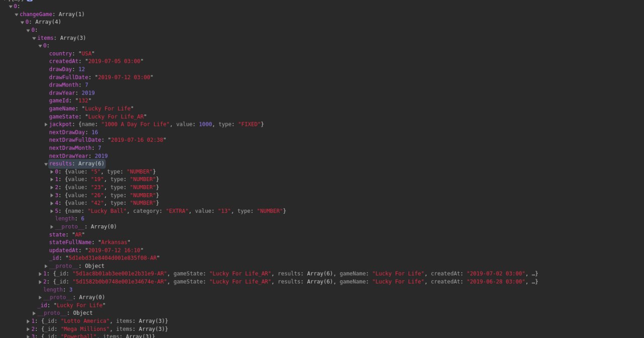Click the createdAt "2019-07-02 03:00" value
The height and width of the screenshot is (338, 644).
pos(496,274)
